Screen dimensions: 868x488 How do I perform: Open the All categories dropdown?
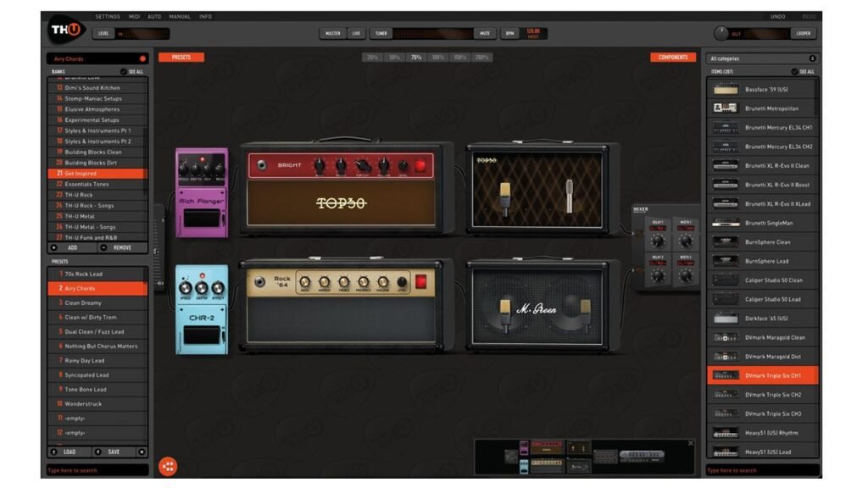coord(762,58)
